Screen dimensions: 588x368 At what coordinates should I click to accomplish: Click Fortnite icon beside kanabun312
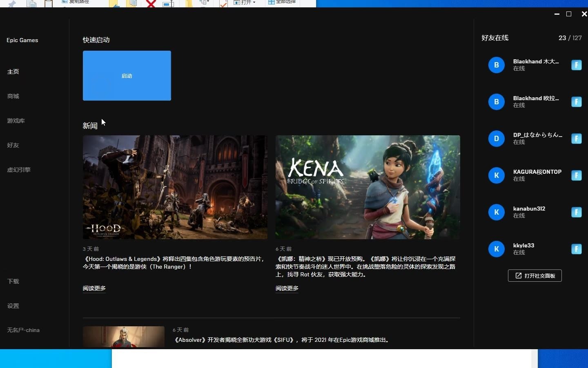(577, 212)
